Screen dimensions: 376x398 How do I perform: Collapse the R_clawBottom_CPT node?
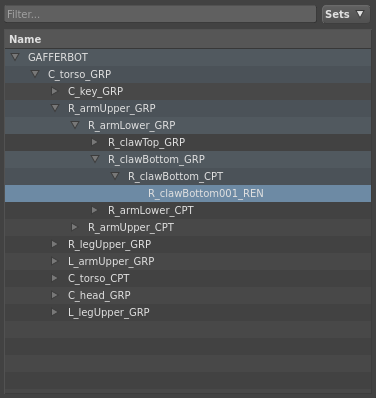click(115, 176)
